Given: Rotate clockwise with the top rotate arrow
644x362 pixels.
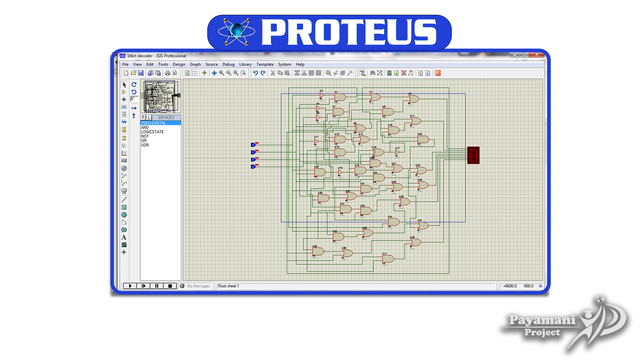Looking at the screenshot, I should 134,84.
